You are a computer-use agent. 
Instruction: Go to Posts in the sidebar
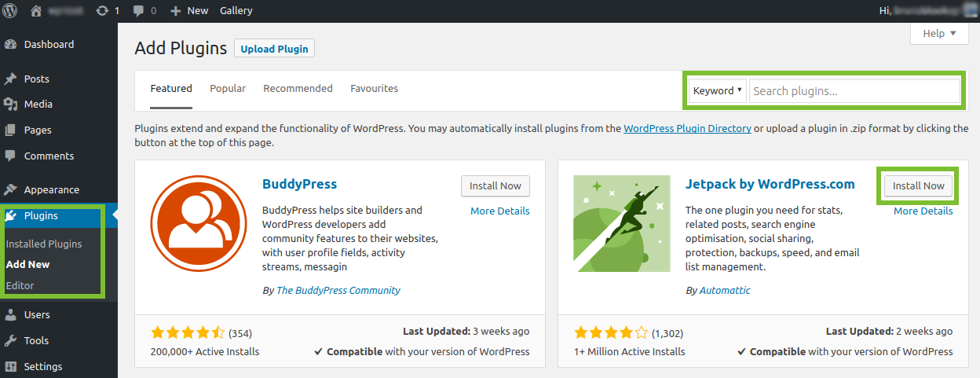coord(36,79)
